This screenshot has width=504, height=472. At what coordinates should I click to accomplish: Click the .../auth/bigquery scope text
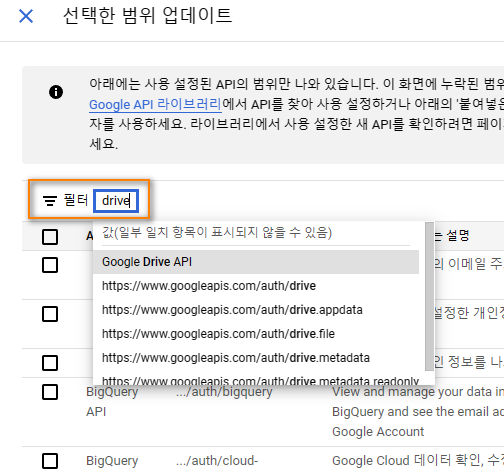(x=224, y=392)
